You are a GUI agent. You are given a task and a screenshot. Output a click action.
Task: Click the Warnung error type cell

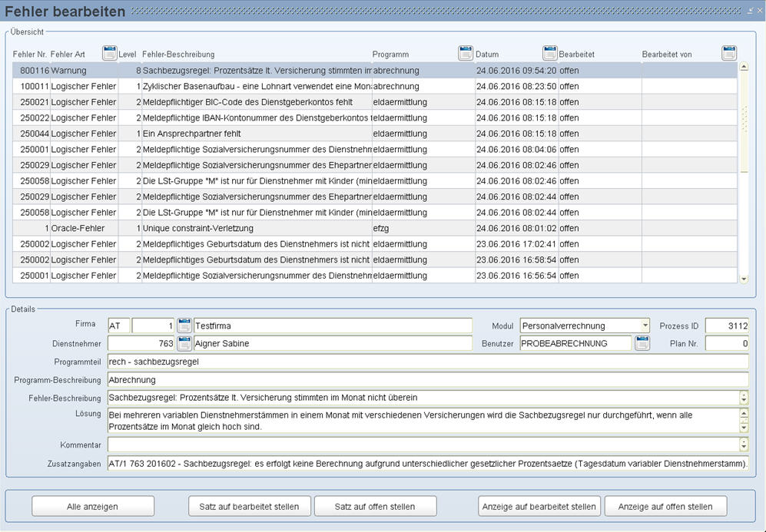[84, 71]
